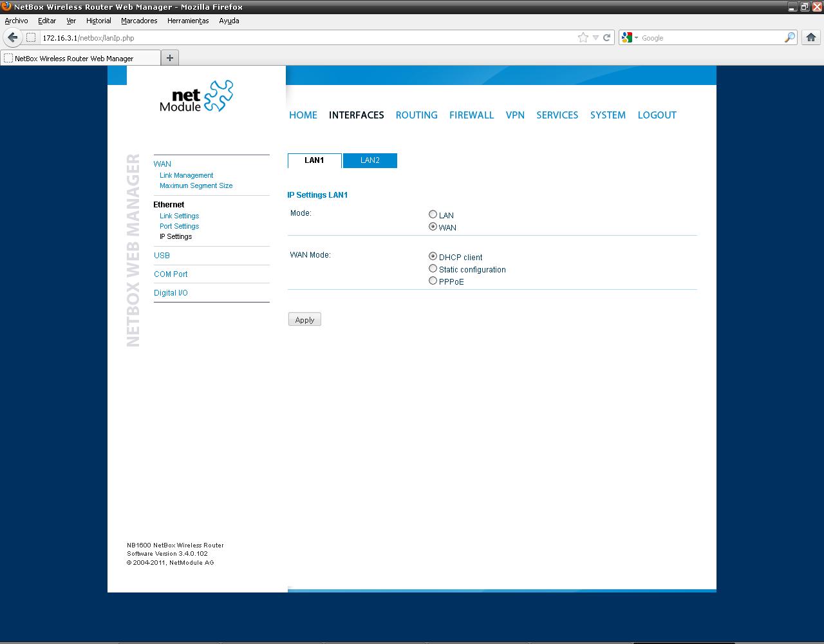Click the site identity icon in address bar
824x644 pixels.
[31, 37]
